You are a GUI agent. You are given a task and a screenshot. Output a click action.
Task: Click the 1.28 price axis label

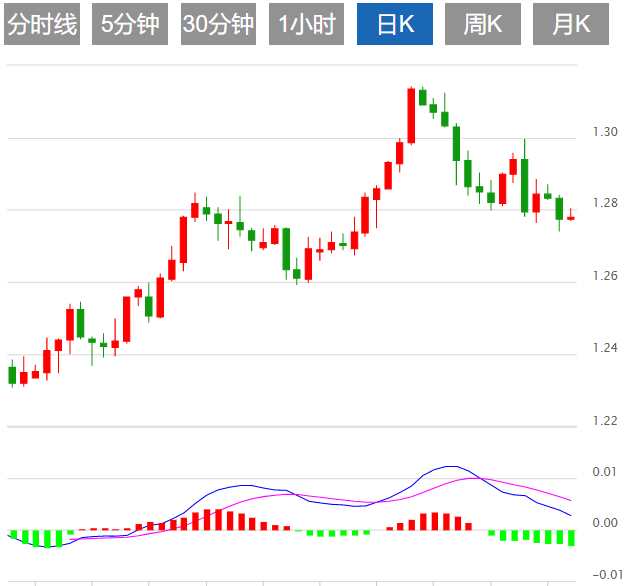604,204
